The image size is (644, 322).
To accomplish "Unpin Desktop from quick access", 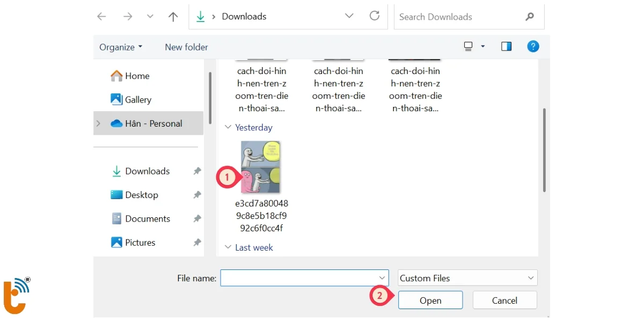I will point(197,195).
